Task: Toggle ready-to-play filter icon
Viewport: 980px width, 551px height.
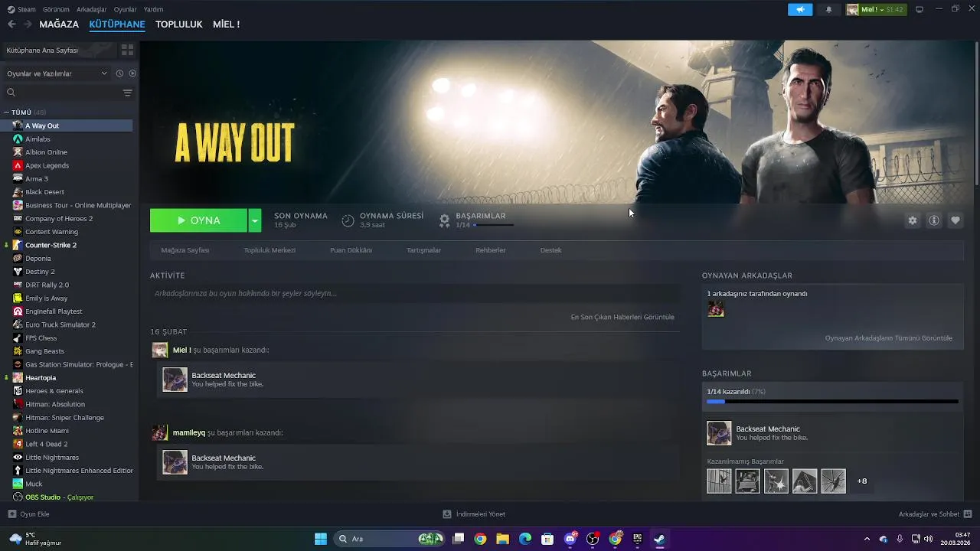Action: click(x=132, y=73)
